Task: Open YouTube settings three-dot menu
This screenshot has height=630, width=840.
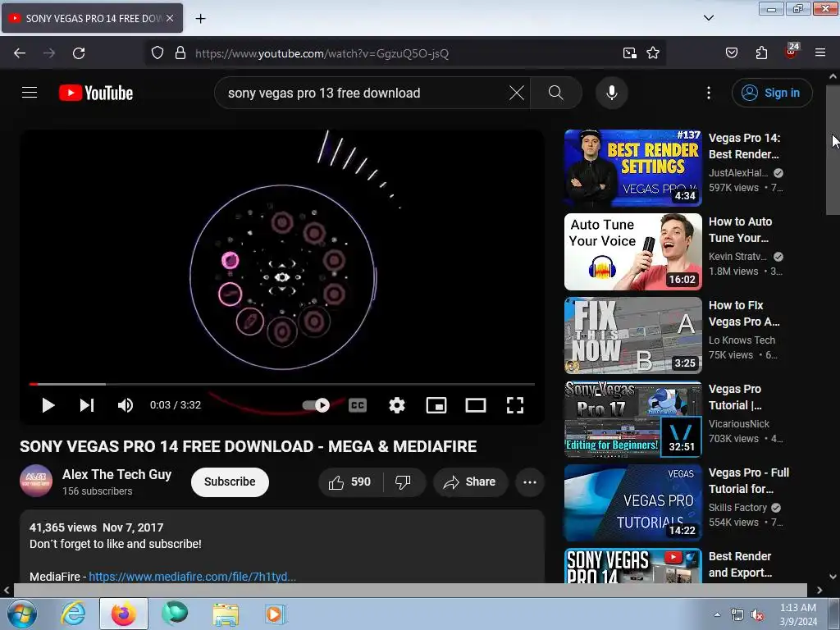Action: 708,93
